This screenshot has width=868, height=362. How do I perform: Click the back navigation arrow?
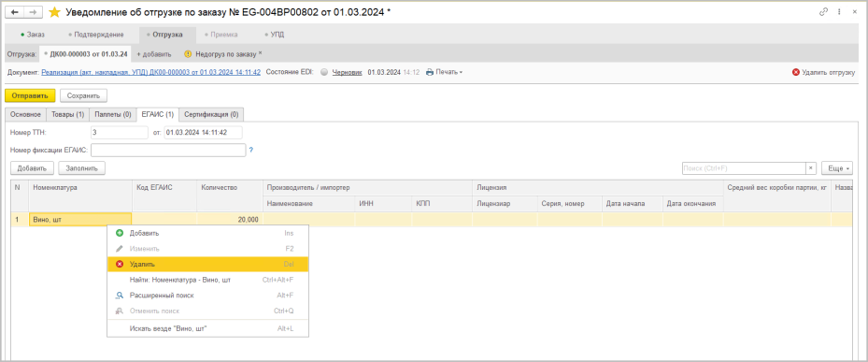click(x=15, y=12)
